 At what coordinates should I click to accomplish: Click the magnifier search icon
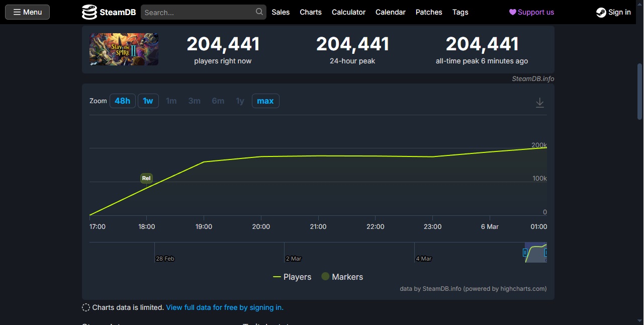pos(259,12)
